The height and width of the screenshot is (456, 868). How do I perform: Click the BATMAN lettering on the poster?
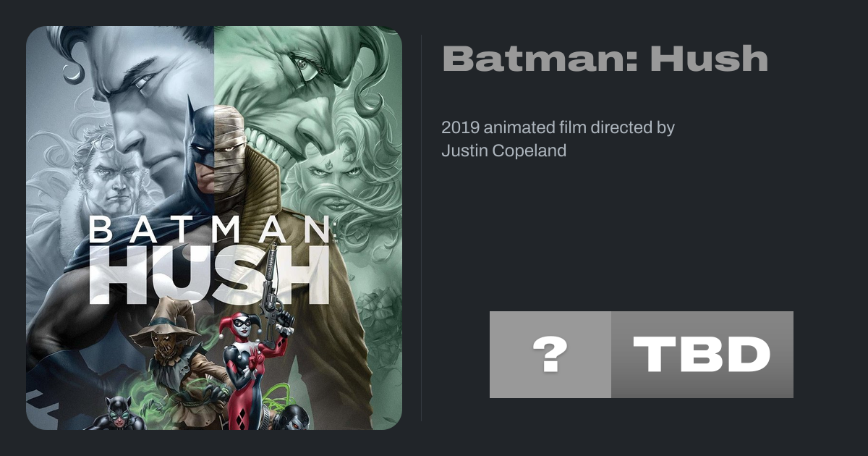[209, 229]
